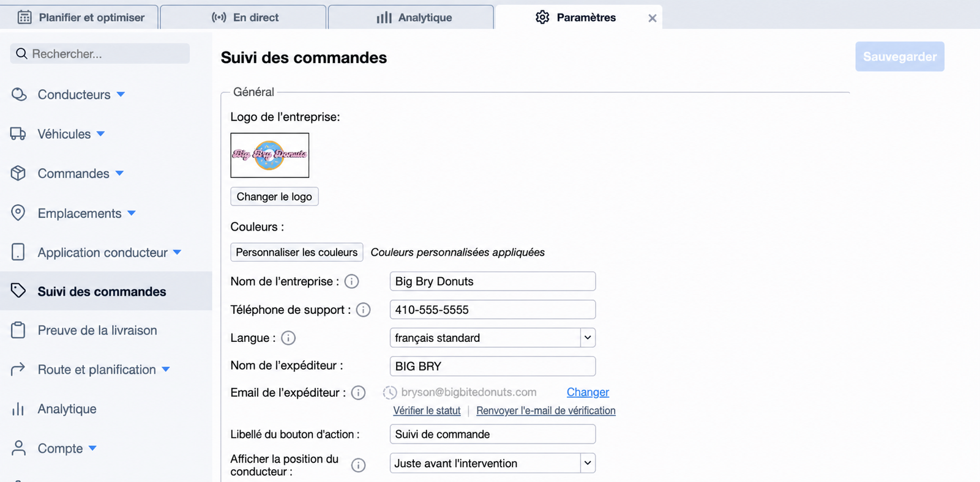This screenshot has height=482, width=980.
Task: Show info for Email de l'expéditeur
Action: tap(358, 393)
